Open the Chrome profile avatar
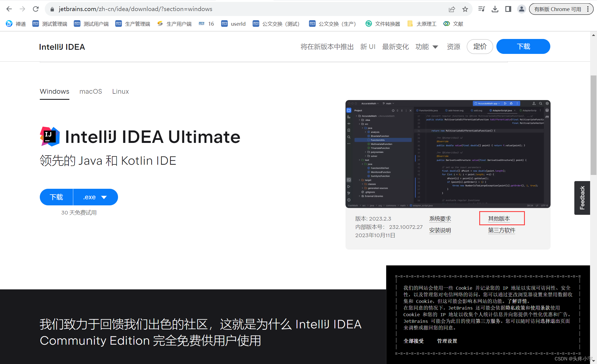Image resolution: width=597 pixels, height=364 pixels. click(x=522, y=9)
